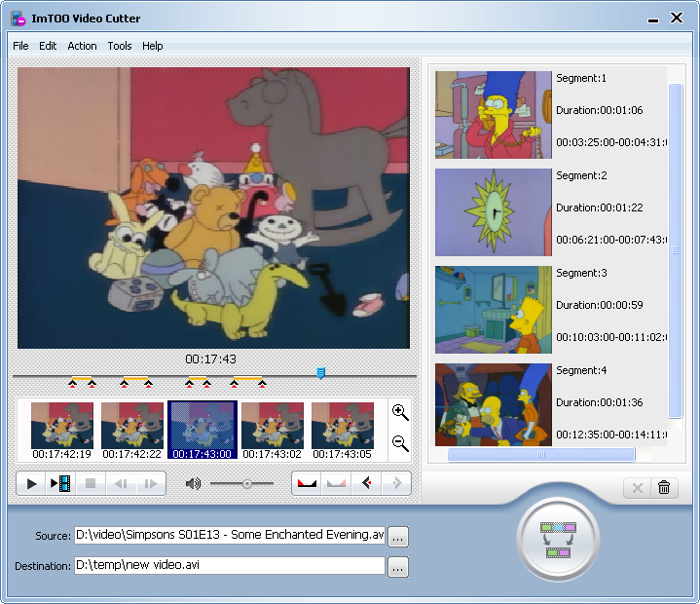Click the Play button

31,484
